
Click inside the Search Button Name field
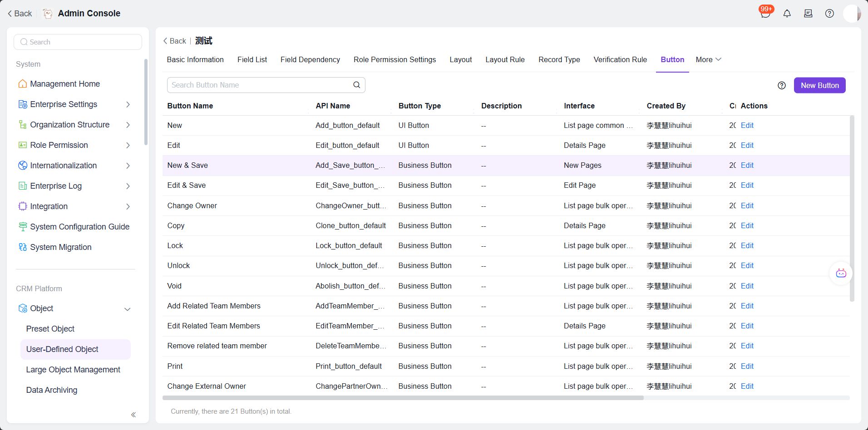tap(254, 85)
